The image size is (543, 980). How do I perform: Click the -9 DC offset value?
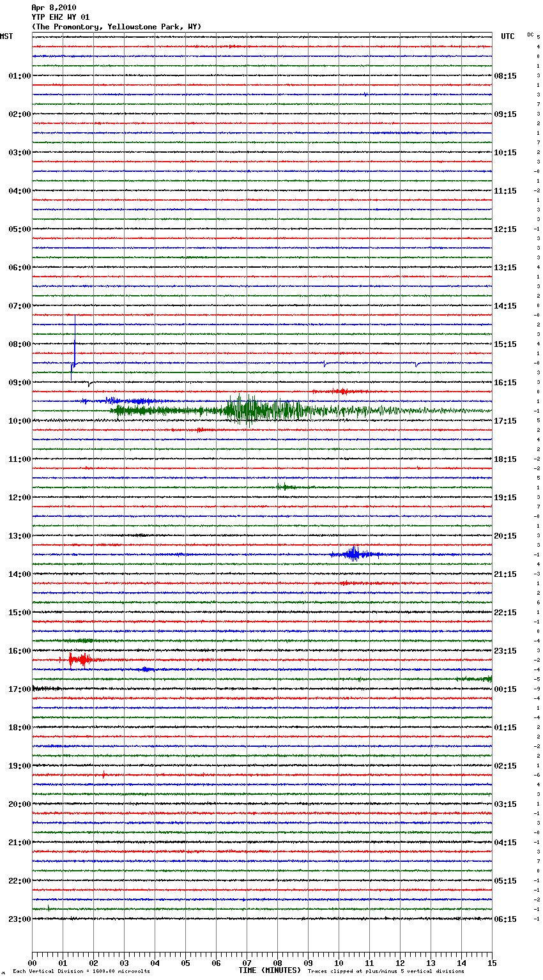(x=538, y=689)
